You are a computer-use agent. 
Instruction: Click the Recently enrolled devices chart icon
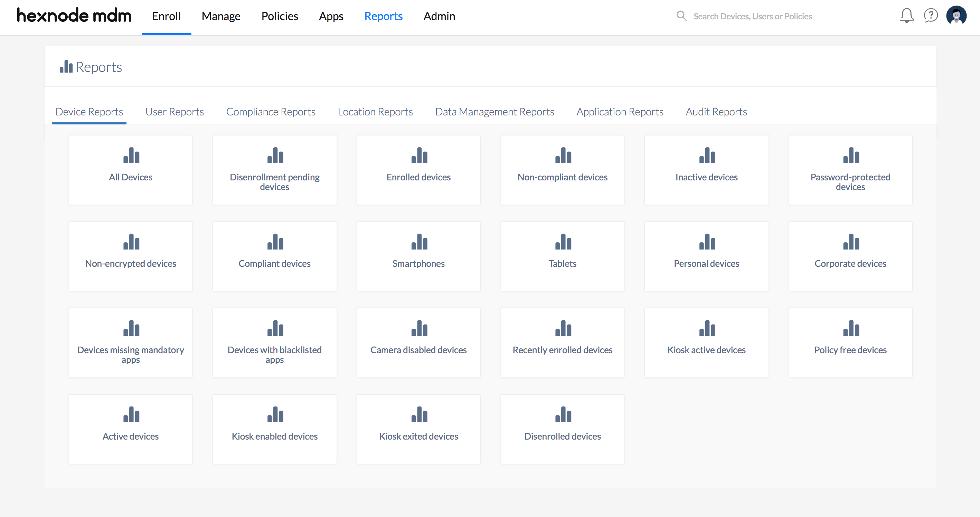[563, 328]
